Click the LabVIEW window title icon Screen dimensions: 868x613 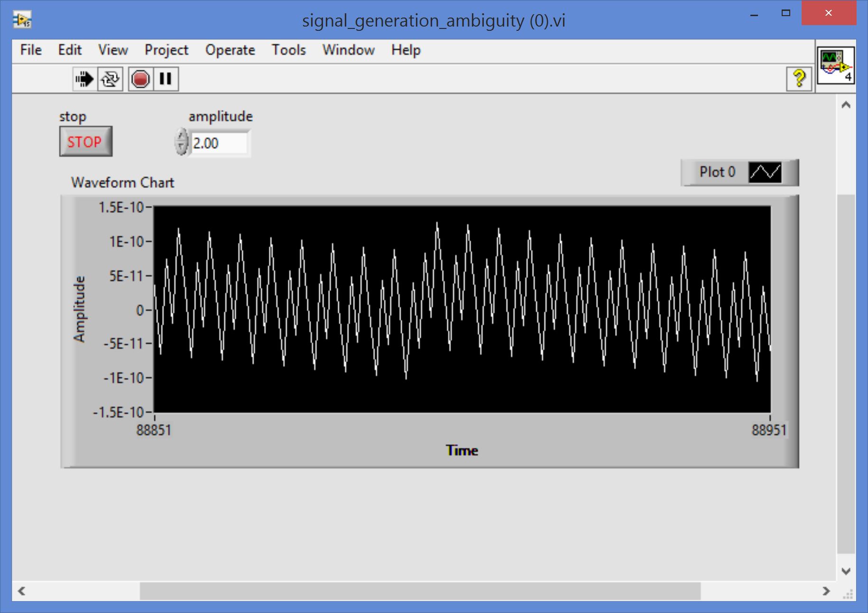(x=22, y=20)
